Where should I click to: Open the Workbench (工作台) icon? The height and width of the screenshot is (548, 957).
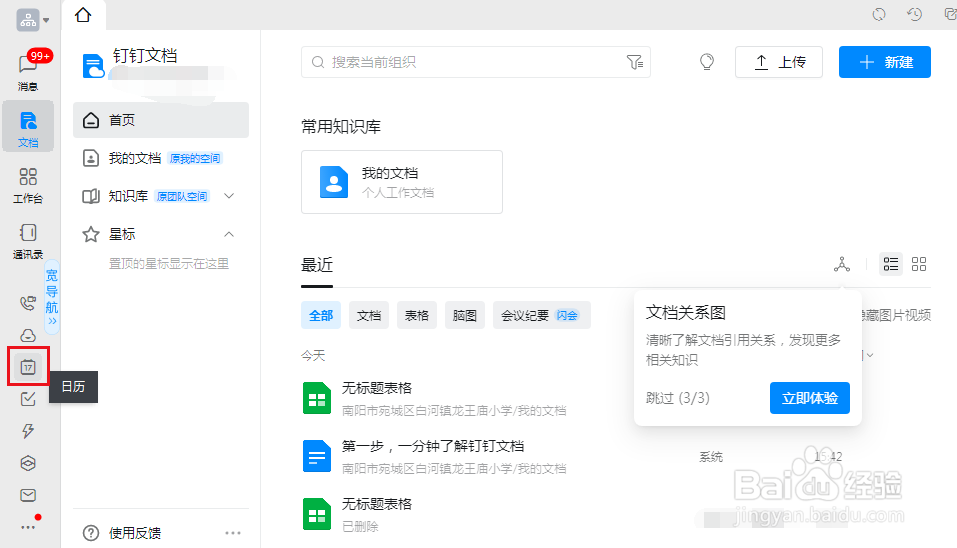(28, 185)
